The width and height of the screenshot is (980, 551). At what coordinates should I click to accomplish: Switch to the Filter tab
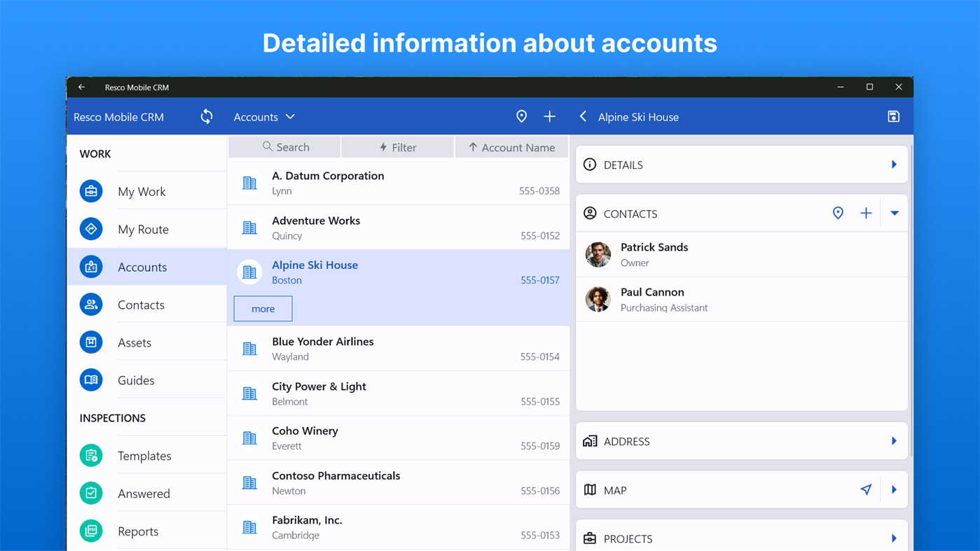coord(397,147)
